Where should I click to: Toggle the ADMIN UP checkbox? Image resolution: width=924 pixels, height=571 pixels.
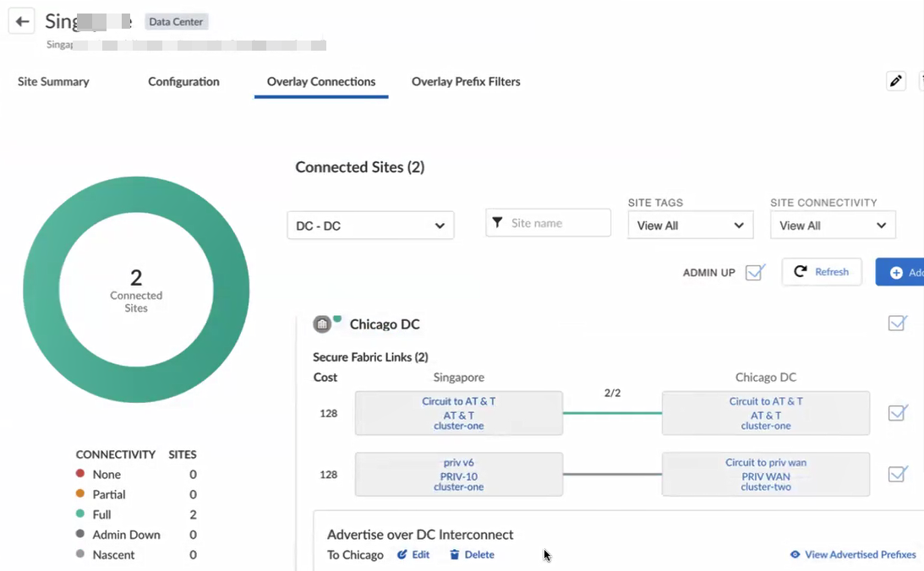point(755,273)
